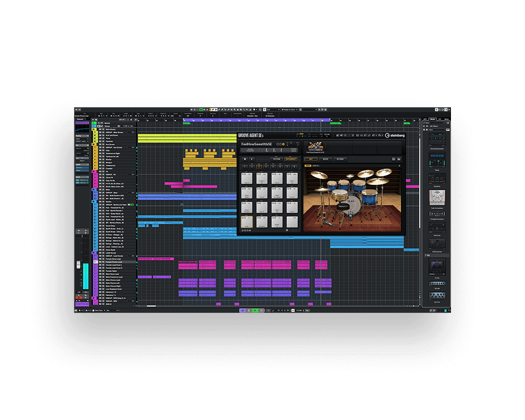
Task: Select the VoxComp plugin thumbnail
Action: pos(437,228)
